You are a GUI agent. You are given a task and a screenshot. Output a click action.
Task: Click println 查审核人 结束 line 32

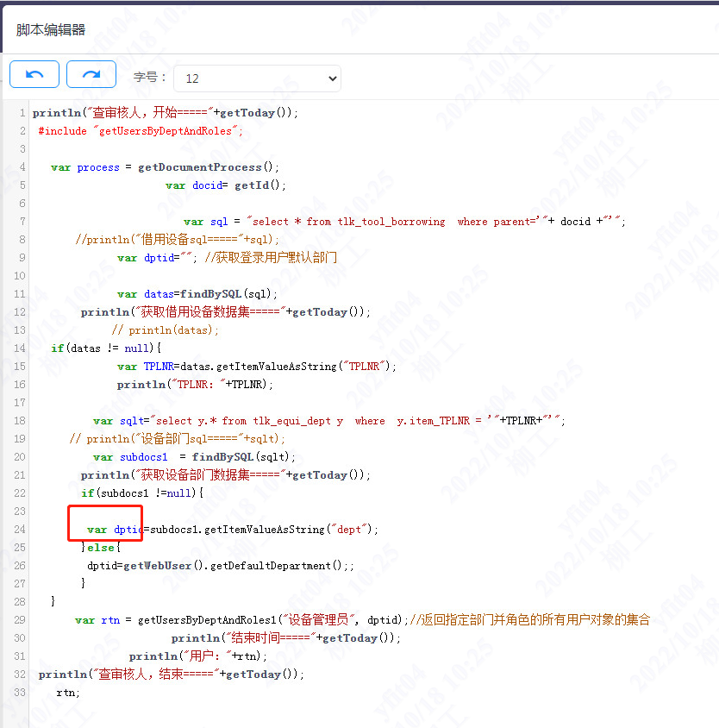[x=172, y=675]
